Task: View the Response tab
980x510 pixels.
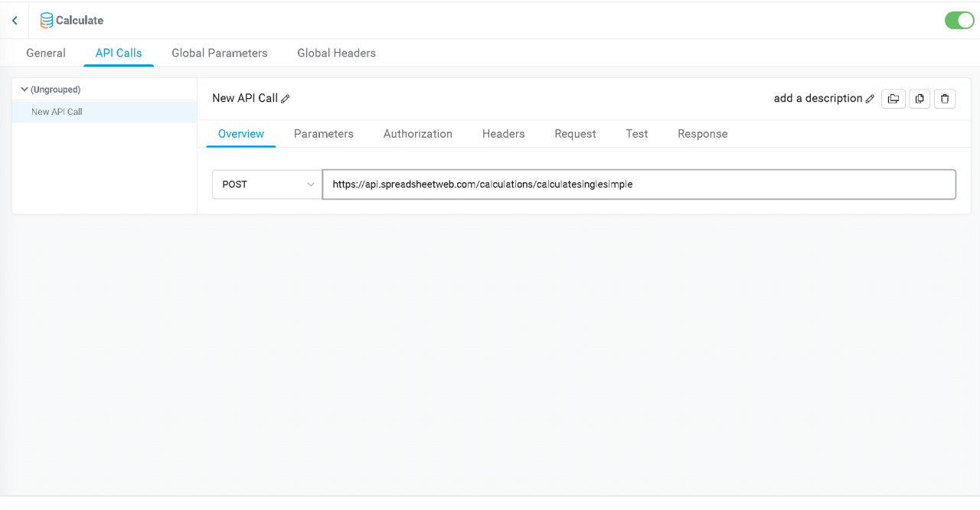Action: click(702, 134)
